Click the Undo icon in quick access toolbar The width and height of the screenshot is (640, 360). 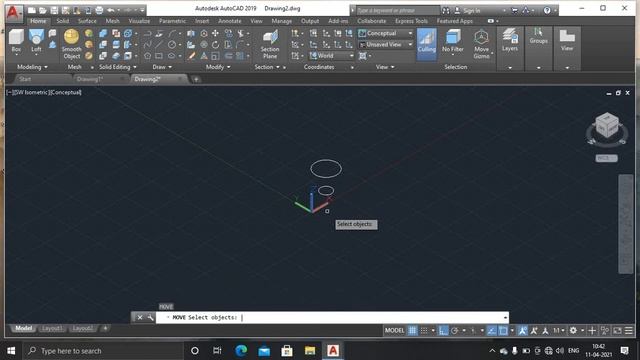point(110,10)
